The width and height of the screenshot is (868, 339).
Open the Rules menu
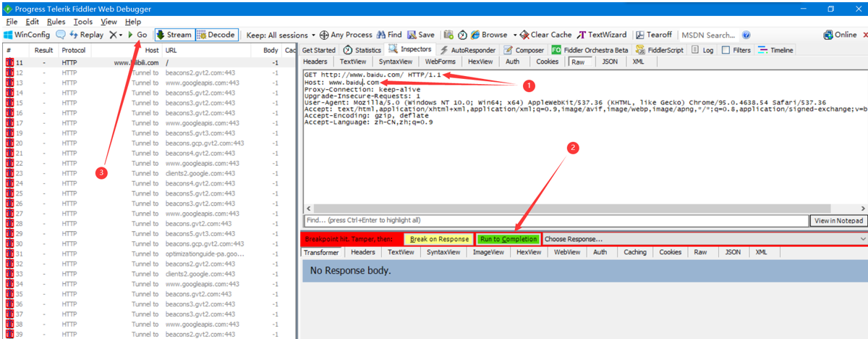56,22
